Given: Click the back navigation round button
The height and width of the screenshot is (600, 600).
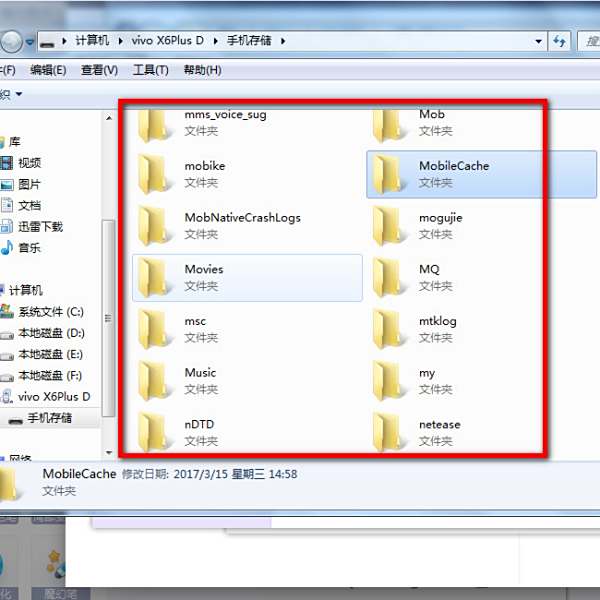Looking at the screenshot, I should (11, 41).
